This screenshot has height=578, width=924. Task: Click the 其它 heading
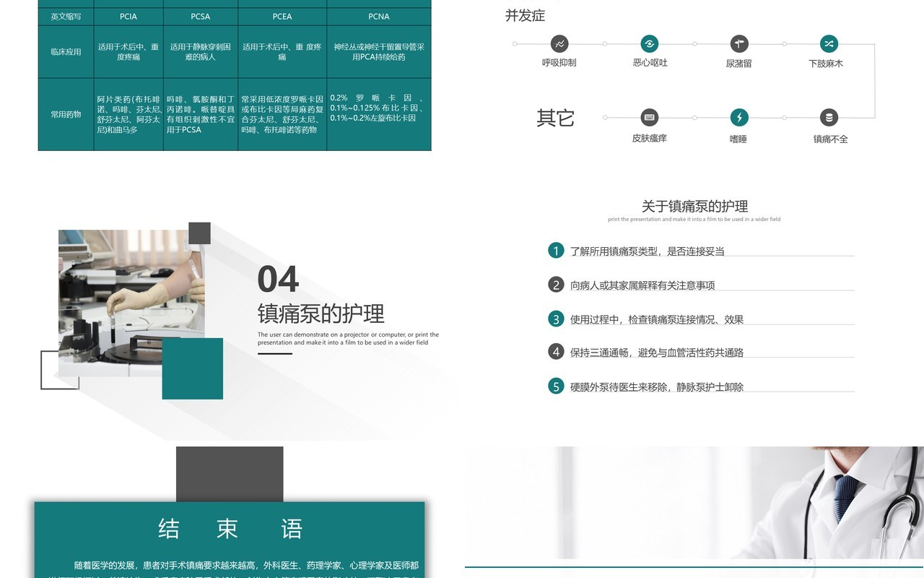coord(555,118)
